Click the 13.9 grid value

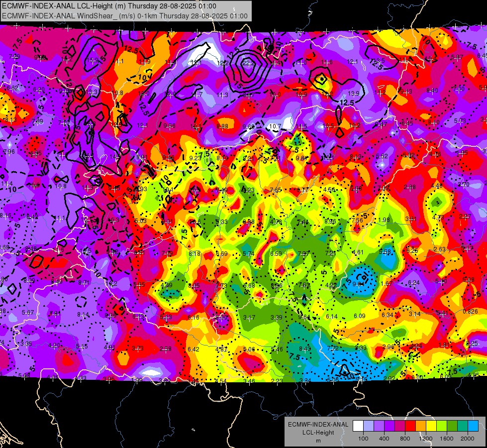point(354,93)
